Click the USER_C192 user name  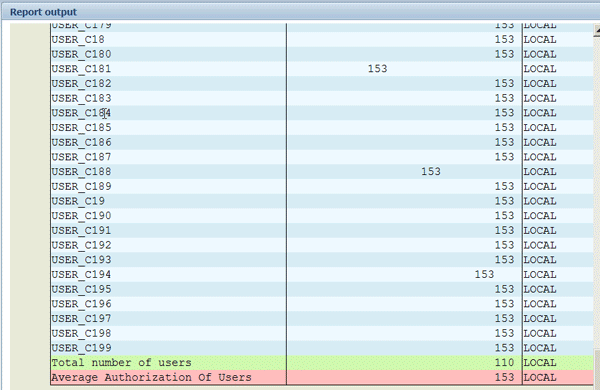[x=81, y=245]
